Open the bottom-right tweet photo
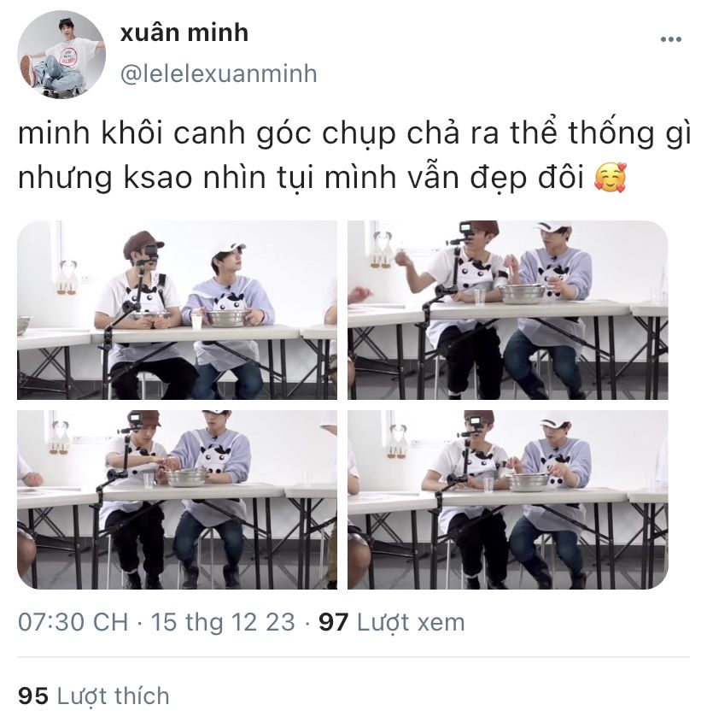This screenshot has width=707, height=728. pos(508,500)
